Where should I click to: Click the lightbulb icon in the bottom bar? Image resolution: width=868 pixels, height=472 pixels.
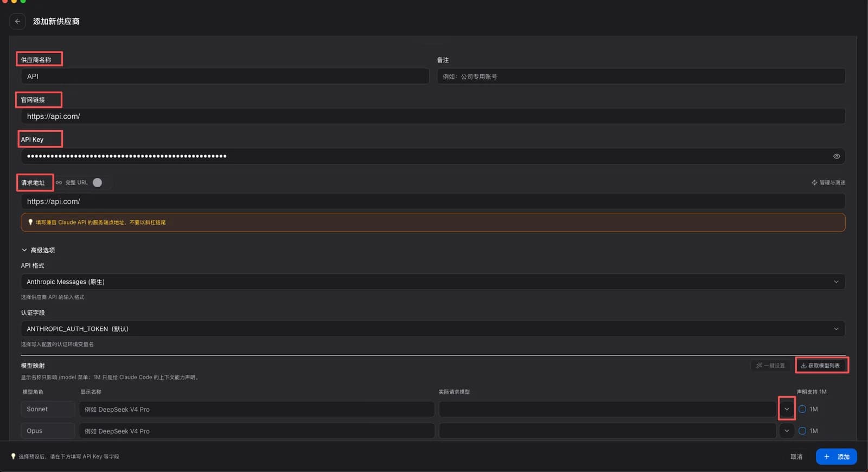tap(14, 456)
